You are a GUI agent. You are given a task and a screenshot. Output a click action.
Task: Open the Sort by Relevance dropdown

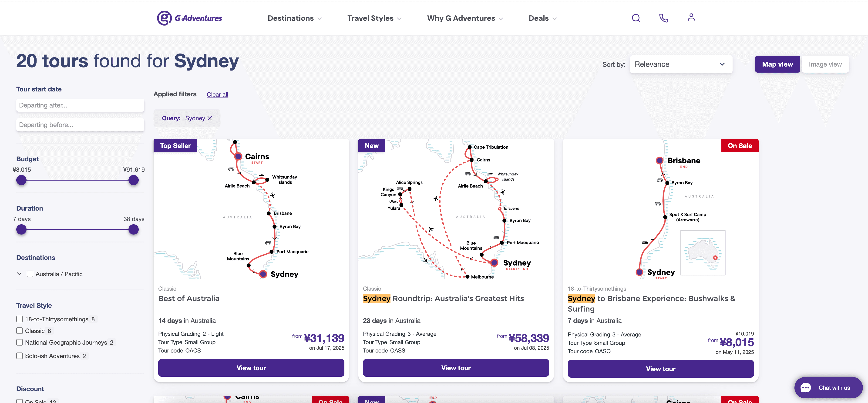(x=681, y=64)
